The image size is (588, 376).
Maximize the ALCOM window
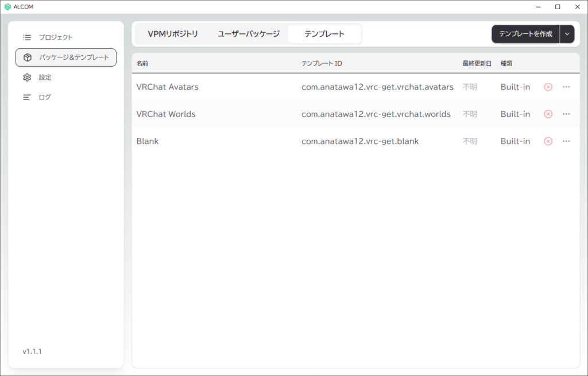coord(558,7)
